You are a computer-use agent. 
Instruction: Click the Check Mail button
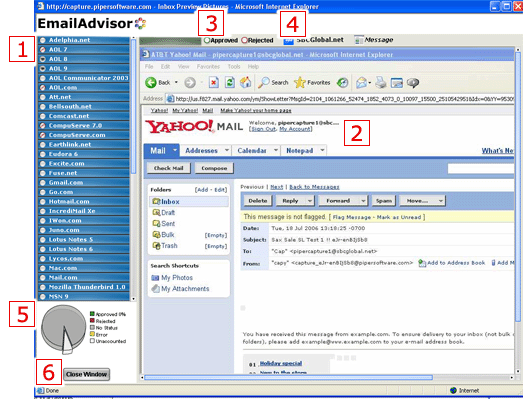[169, 168]
